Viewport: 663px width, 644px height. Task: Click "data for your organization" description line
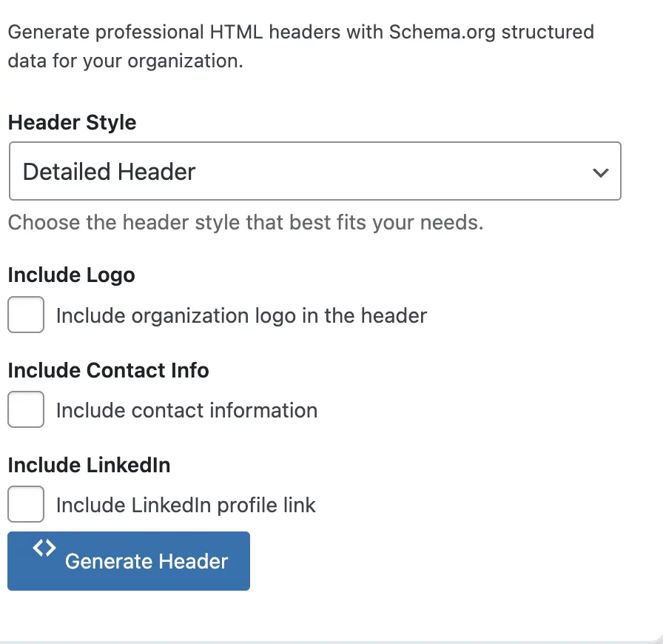point(125,61)
